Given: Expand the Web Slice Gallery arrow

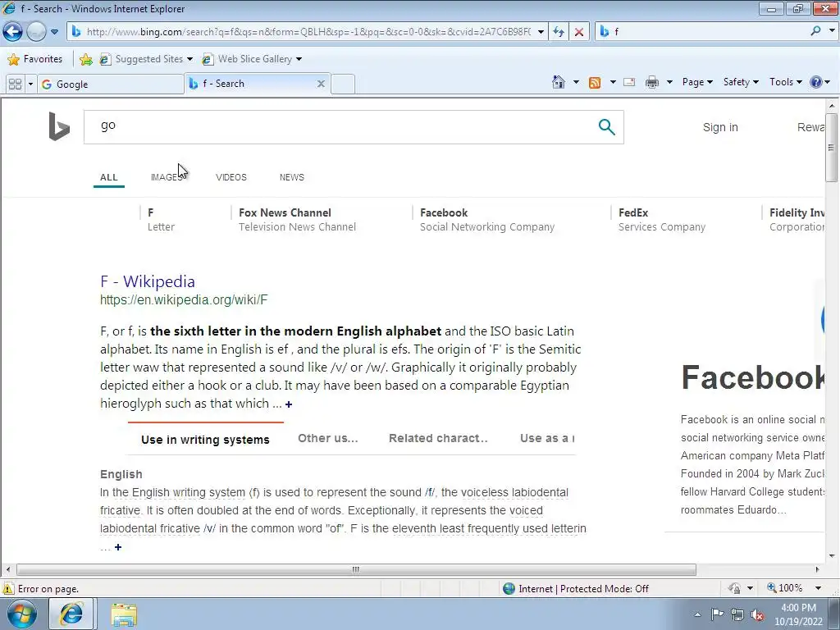Looking at the screenshot, I should (299, 59).
